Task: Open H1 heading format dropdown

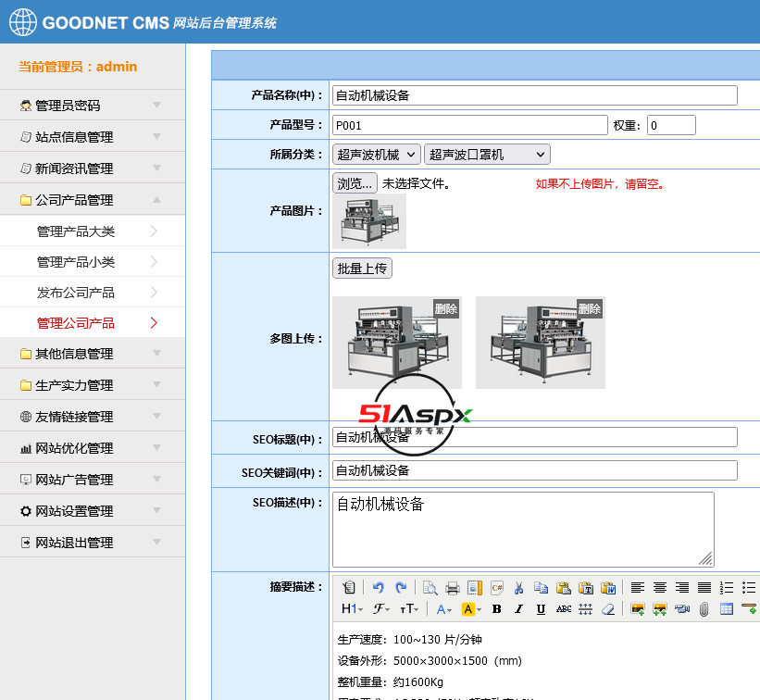Action: point(353,609)
